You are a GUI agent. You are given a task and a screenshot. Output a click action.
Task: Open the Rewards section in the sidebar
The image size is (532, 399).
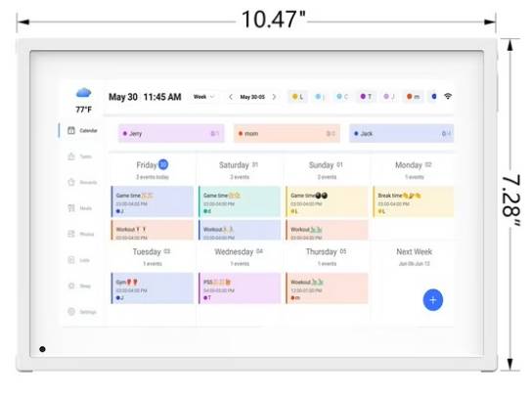82,182
